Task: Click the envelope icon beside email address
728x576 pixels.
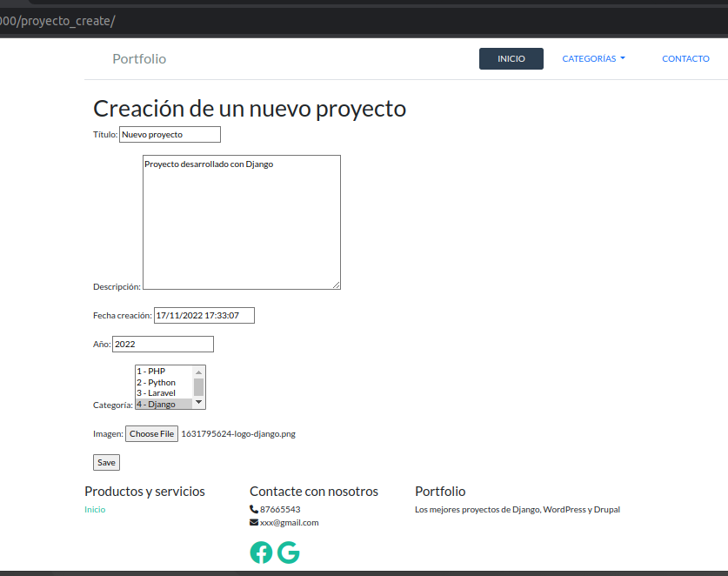Action: [254, 523]
